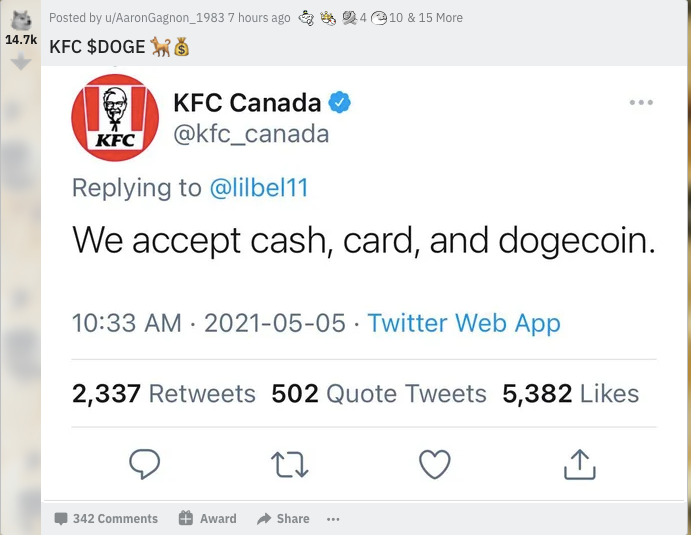
Task: Click the KFC Canada profile picture
Action: click(x=115, y=118)
